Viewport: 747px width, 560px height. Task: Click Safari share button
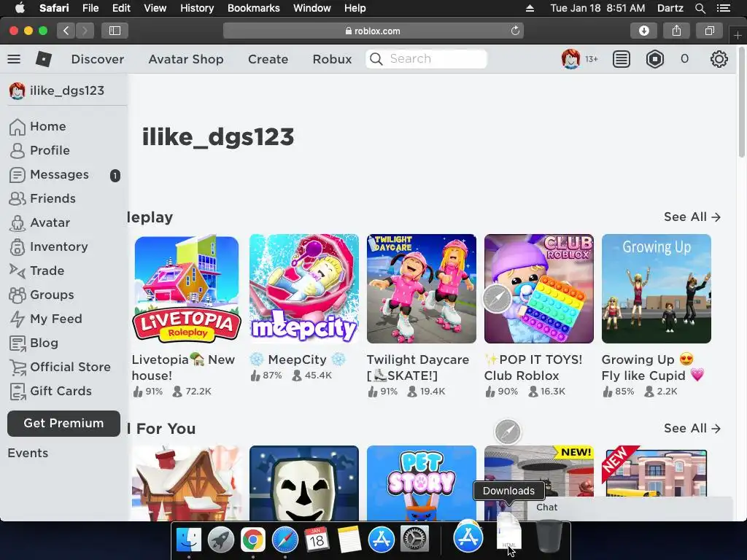(x=676, y=31)
